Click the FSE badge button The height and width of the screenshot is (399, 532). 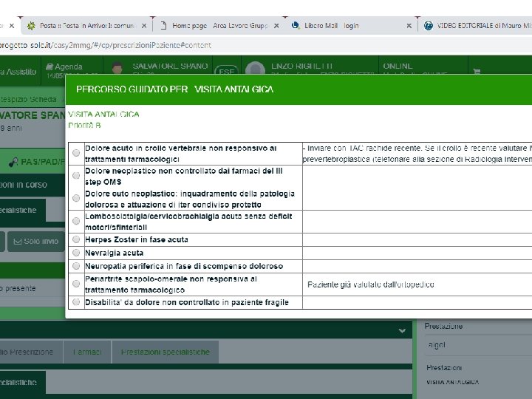[226, 71]
